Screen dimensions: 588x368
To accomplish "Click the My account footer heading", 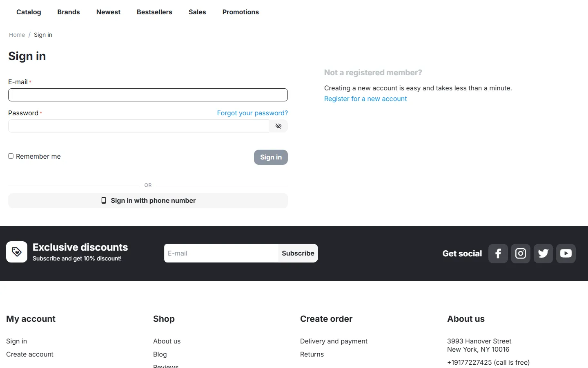I will [x=31, y=319].
